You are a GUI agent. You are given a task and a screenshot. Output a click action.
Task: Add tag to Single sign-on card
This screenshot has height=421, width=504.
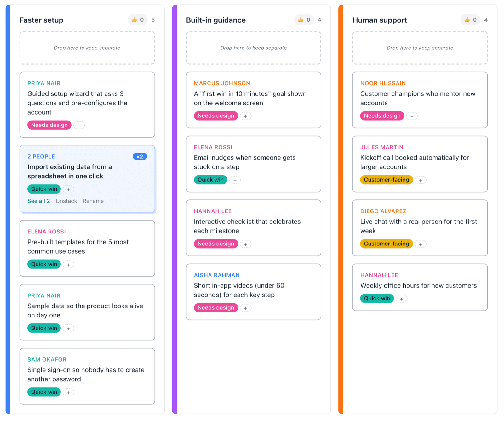coord(68,392)
